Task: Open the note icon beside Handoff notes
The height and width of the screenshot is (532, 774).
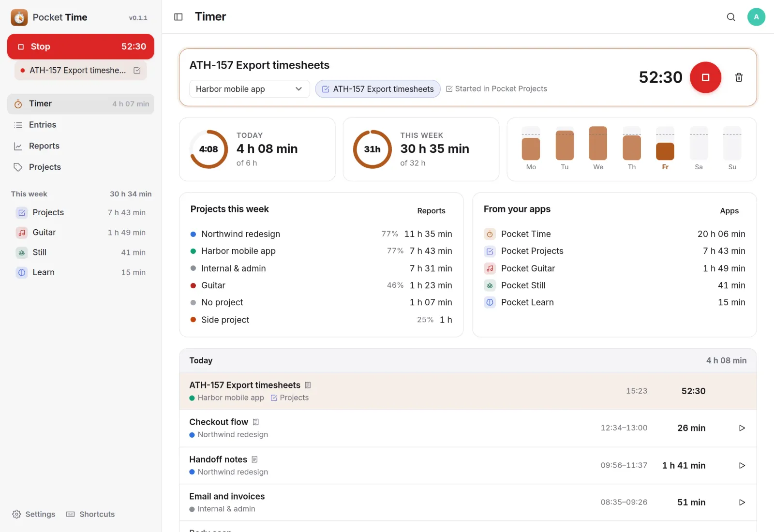Action: pyautogui.click(x=255, y=459)
